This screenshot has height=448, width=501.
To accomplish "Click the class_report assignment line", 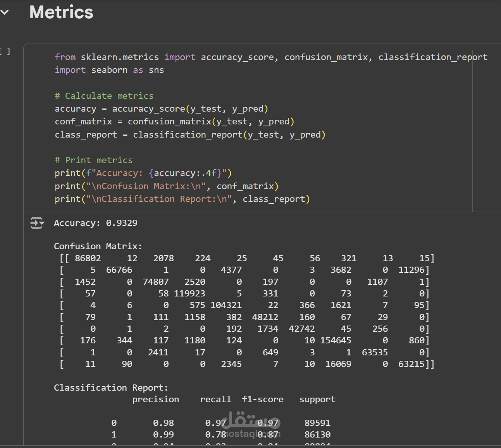I will 190,135.
